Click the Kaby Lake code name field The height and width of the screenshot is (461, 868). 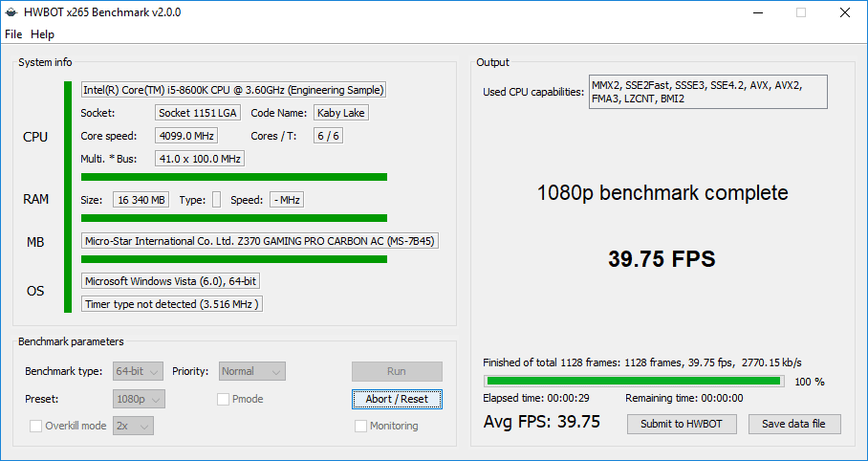pos(341,113)
